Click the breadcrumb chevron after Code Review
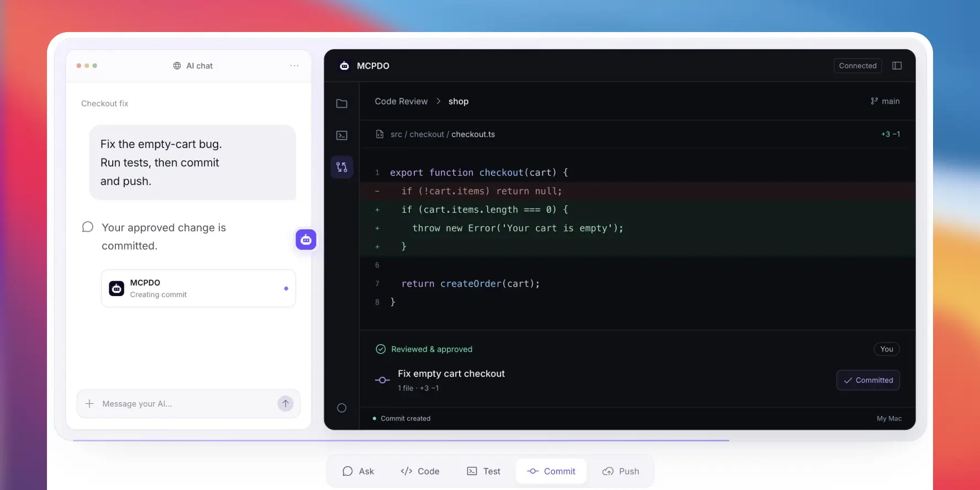This screenshot has height=490, width=980. pyautogui.click(x=439, y=101)
